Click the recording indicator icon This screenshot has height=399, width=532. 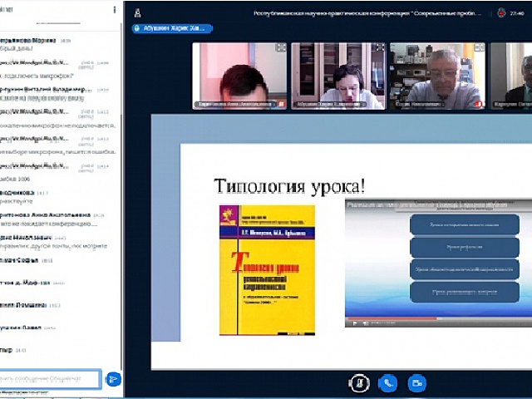point(500,12)
